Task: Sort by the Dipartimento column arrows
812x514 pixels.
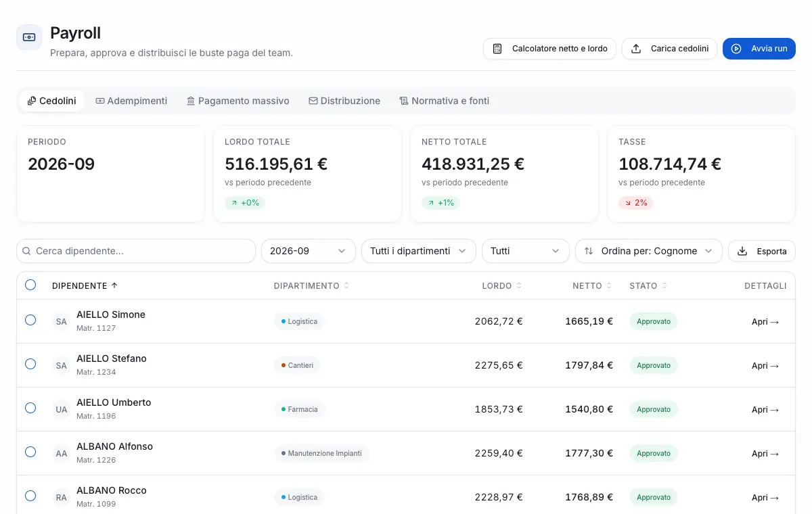Action: click(346, 286)
